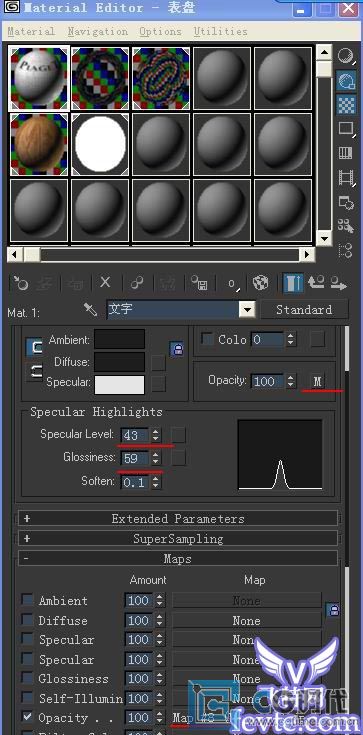Click the Specular Level spinner arrows
The image size is (363, 735).
pos(156,435)
